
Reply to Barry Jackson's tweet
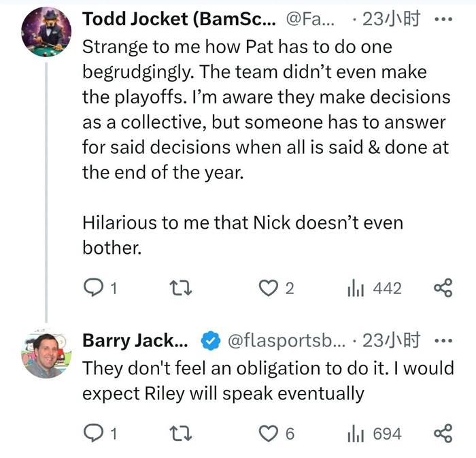coord(92,434)
